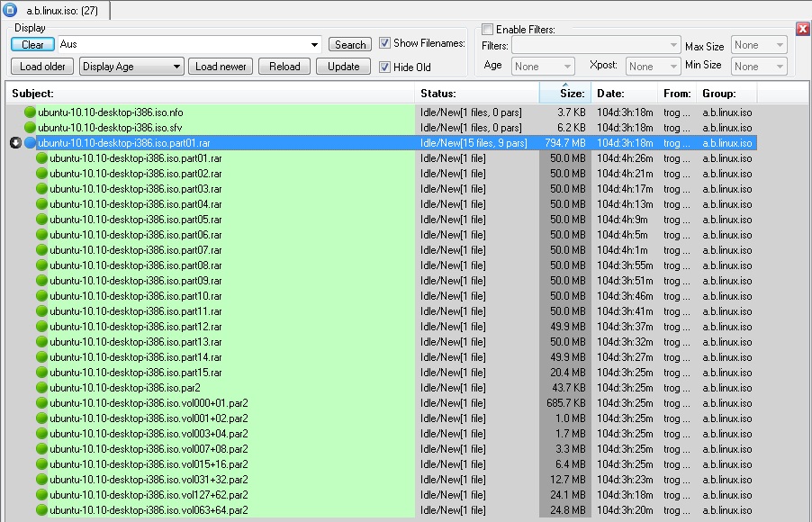Click the green icon beside iso.part10.rar
Screen dimensions: 812x522
[42, 296]
